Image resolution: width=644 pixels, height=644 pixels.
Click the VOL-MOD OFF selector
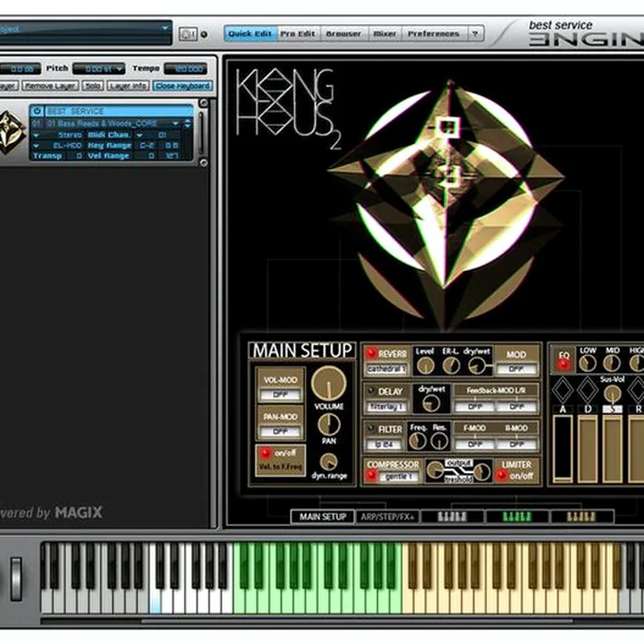tap(280, 394)
